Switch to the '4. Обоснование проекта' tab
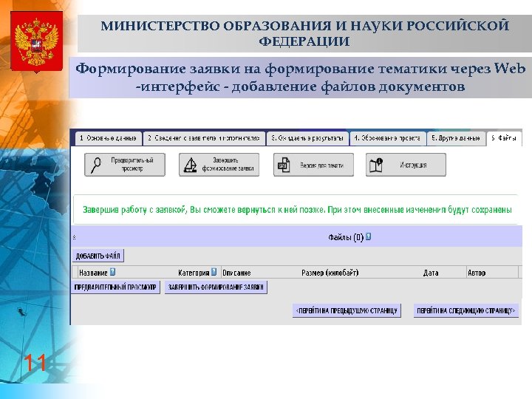The height and width of the screenshot is (399, 532). click(387, 138)
